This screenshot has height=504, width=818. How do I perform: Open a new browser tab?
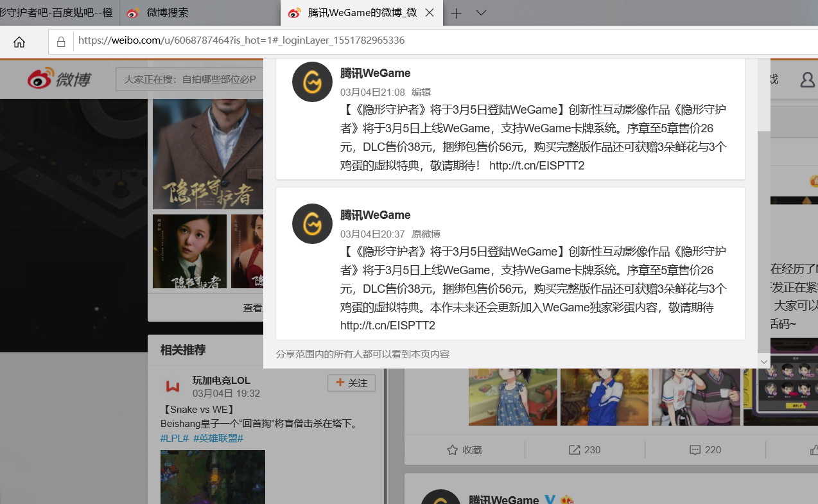coord(456,13)
